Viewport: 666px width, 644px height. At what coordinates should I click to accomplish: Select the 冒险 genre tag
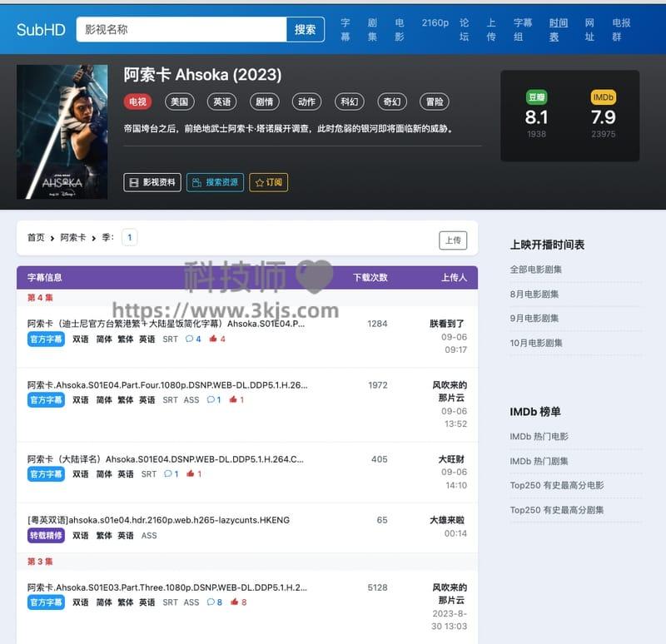(435, 102)
